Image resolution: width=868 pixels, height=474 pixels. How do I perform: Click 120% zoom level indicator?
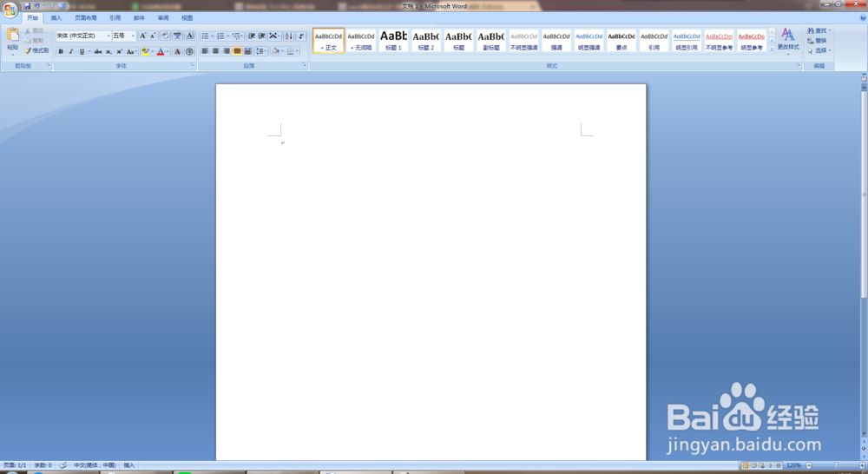pyautogui.click(x=793, y=465)
